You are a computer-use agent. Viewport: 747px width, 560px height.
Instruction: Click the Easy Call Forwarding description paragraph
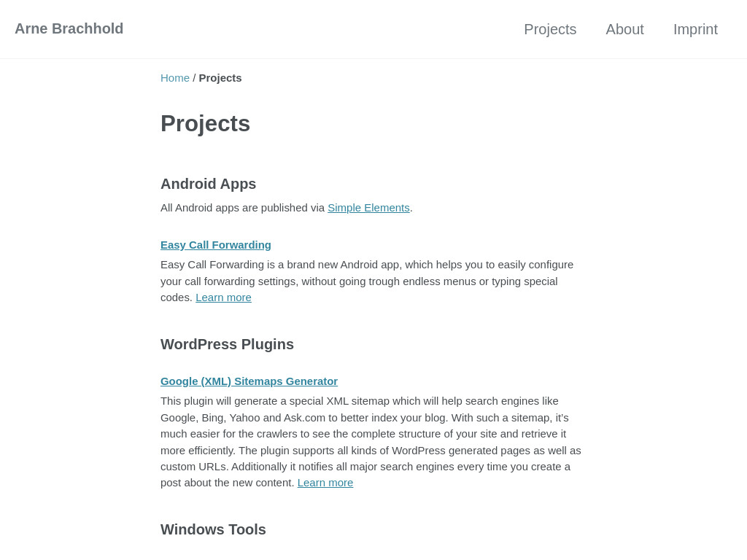[x=367, y=281]
